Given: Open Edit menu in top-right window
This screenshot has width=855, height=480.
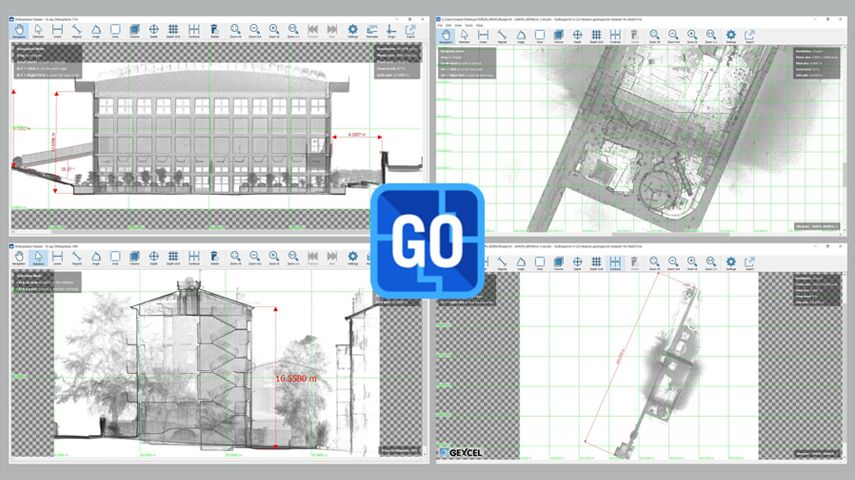Looking at the screenshot, I should (x=449, y=25).
